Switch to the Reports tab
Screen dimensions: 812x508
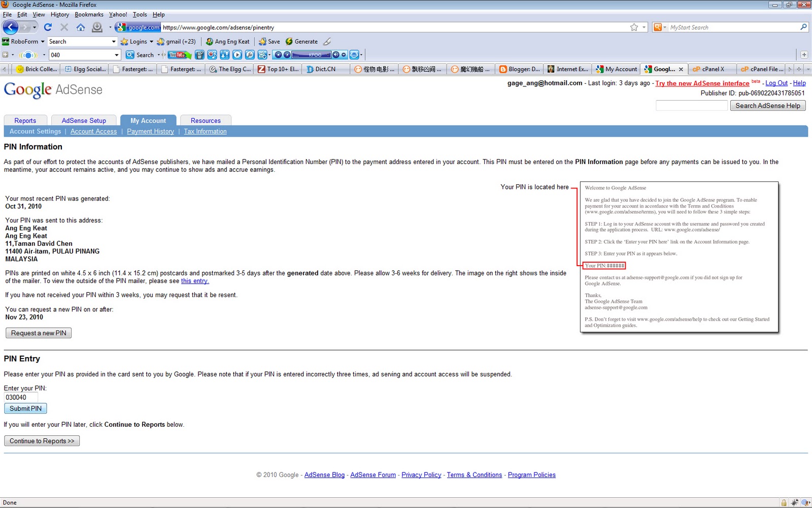(25, 120)
